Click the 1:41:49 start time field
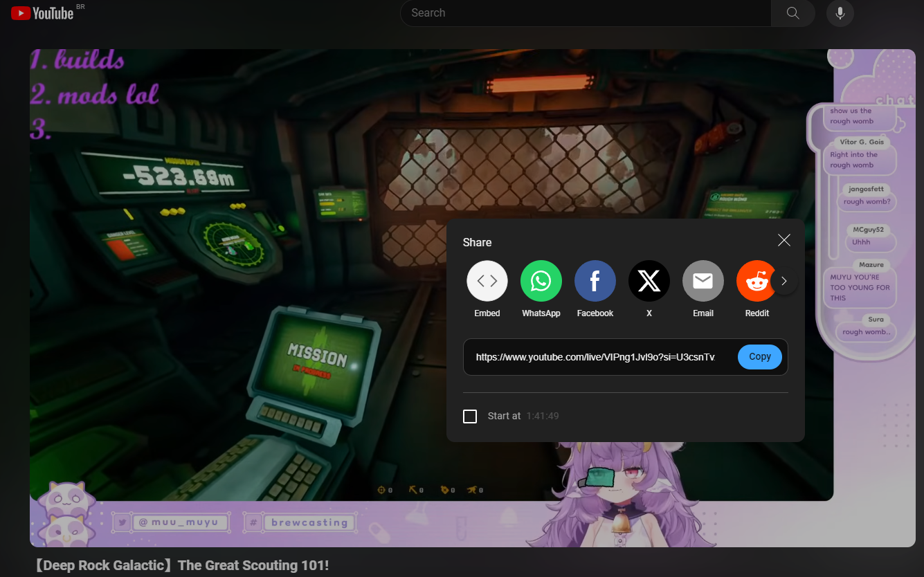Image resolution: width=924 pixels, height=577 pixels. [543, 416]
